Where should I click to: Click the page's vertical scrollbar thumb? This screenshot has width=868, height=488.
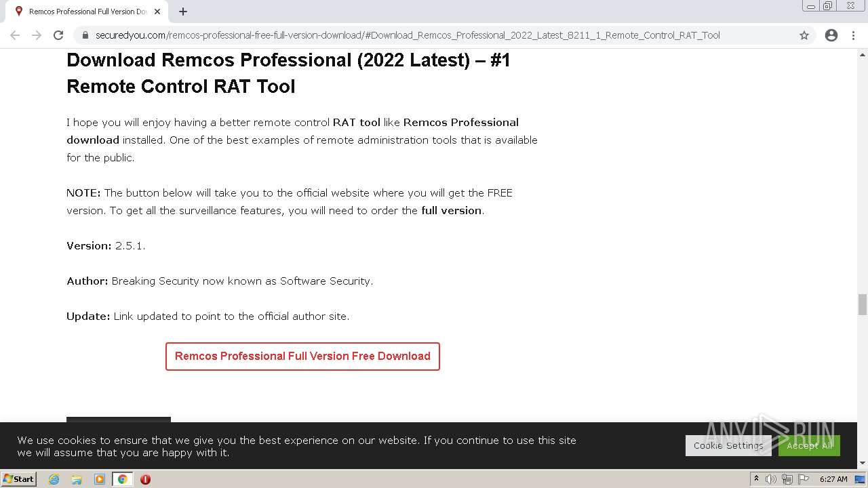(863, 304)
